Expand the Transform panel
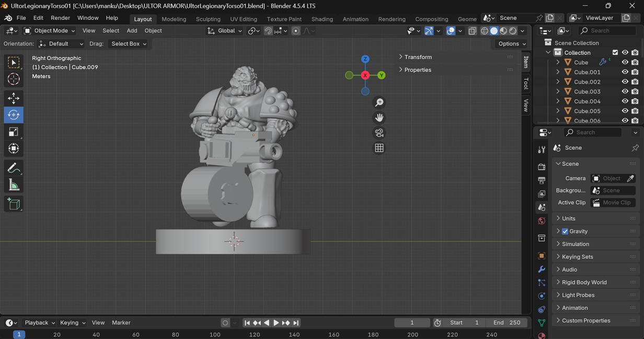 coord(418,57)
